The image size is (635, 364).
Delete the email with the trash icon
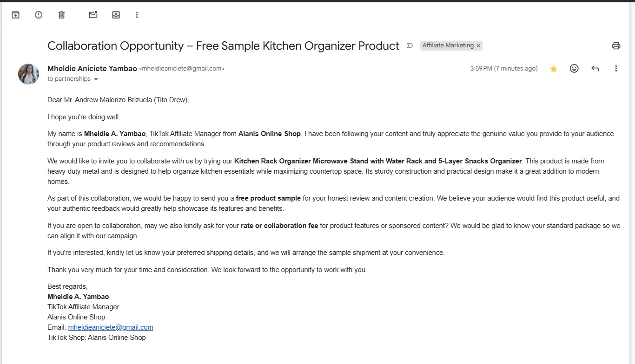61,15
